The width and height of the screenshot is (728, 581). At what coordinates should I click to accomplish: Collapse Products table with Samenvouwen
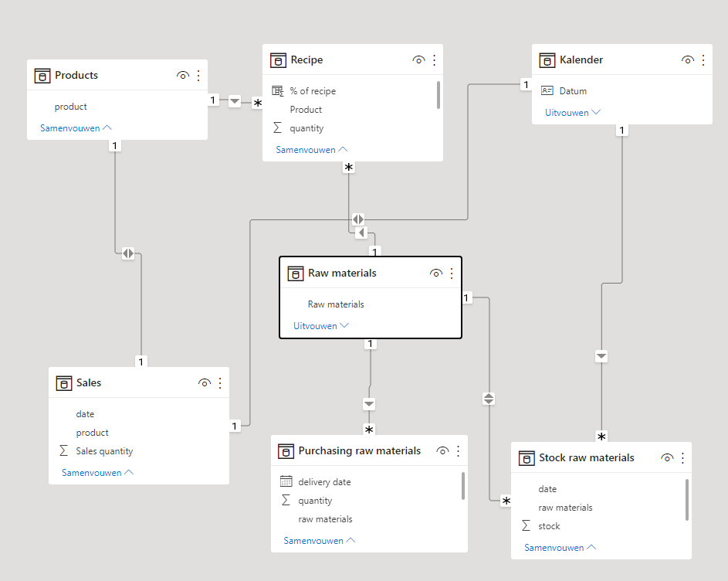(x=76, y=128)
